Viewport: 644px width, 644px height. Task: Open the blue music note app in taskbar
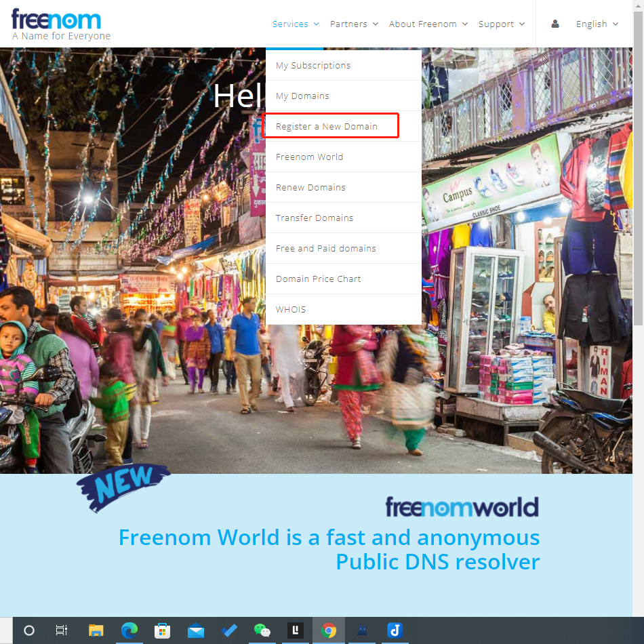(395, 630)
